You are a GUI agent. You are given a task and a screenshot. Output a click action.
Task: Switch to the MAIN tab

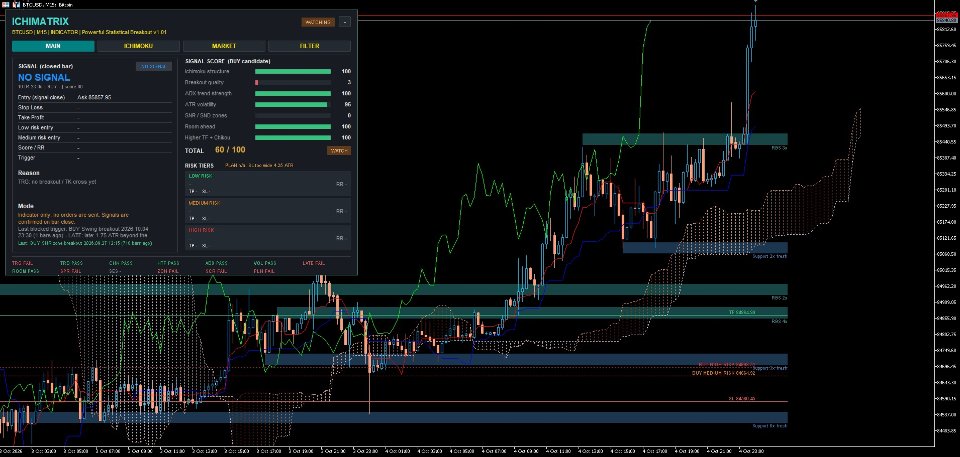53,46
